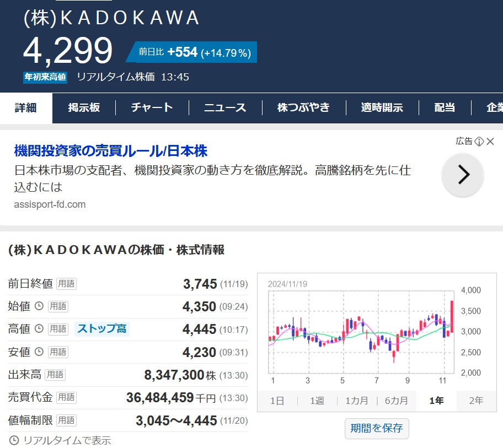Go to the 適時開示 tab
Image resolution: width=503 pixels, height=448 pixels.
(x=382, y=107)
